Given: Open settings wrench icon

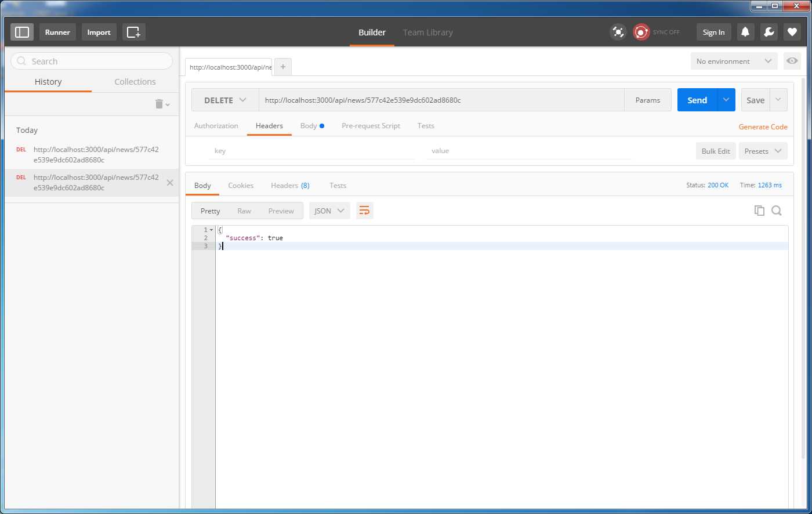Looking at the screenshot, I should pos(768,32).
